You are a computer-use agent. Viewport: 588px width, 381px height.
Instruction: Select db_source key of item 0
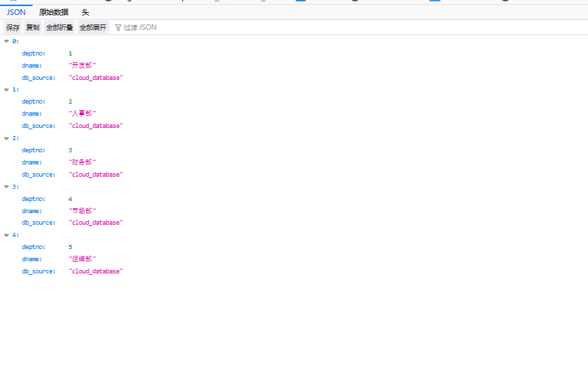click(x=39, y=78)
